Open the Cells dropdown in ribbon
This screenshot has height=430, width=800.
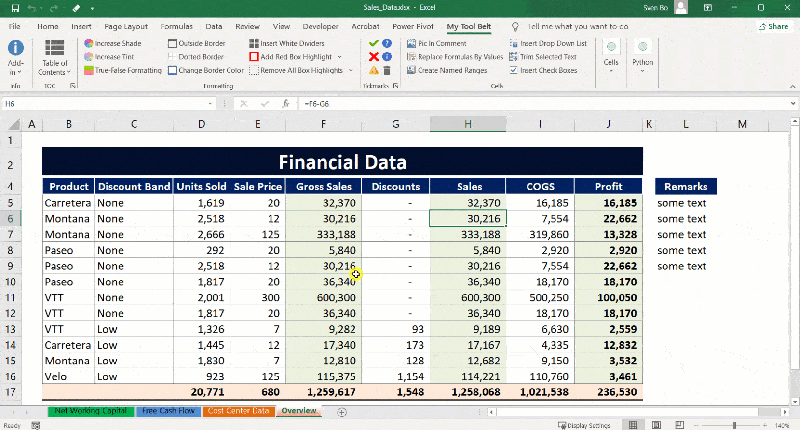tap(611, 56)
